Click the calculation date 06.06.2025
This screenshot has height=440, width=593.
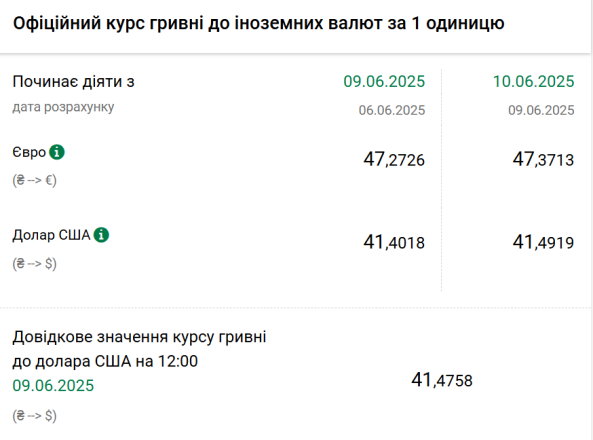click(392, 110)
